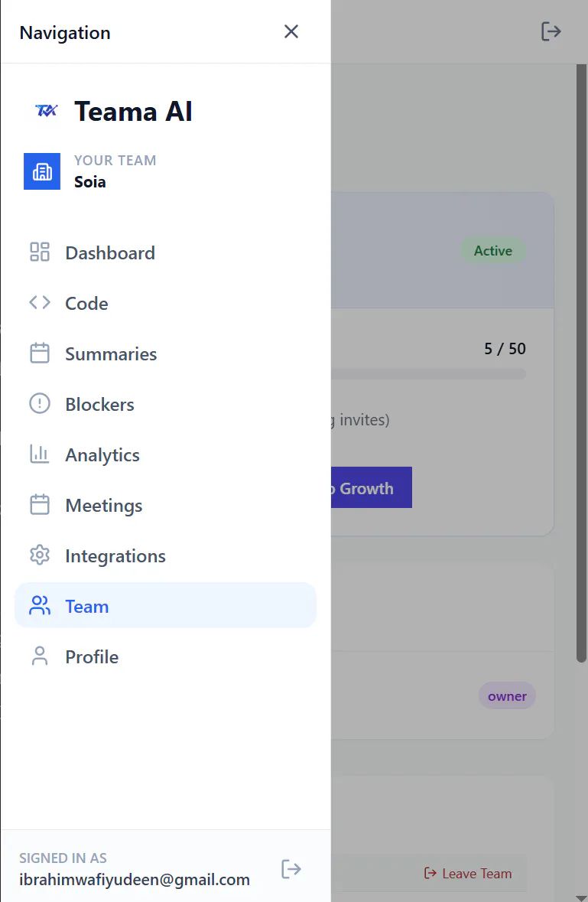The height and width of the screenshot is (902, 588).
Task: Open Integrations from the sidebar
Action: click(x=165, y=555)
